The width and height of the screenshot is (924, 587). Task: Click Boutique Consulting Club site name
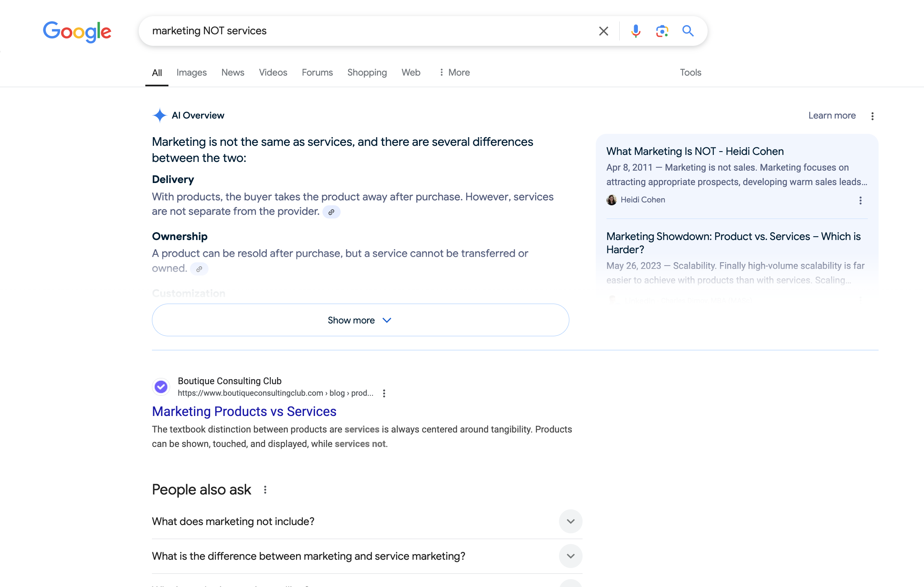pos(230,381)
